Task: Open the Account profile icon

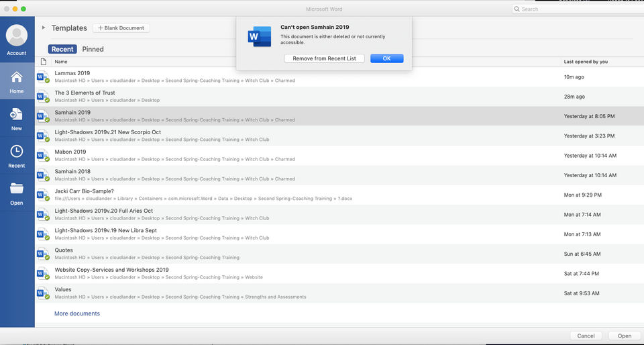Action: [17, 36]
